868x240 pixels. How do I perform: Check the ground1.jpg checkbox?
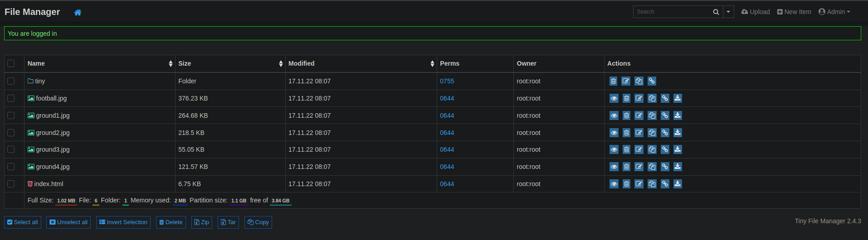(x=11, y=115)
